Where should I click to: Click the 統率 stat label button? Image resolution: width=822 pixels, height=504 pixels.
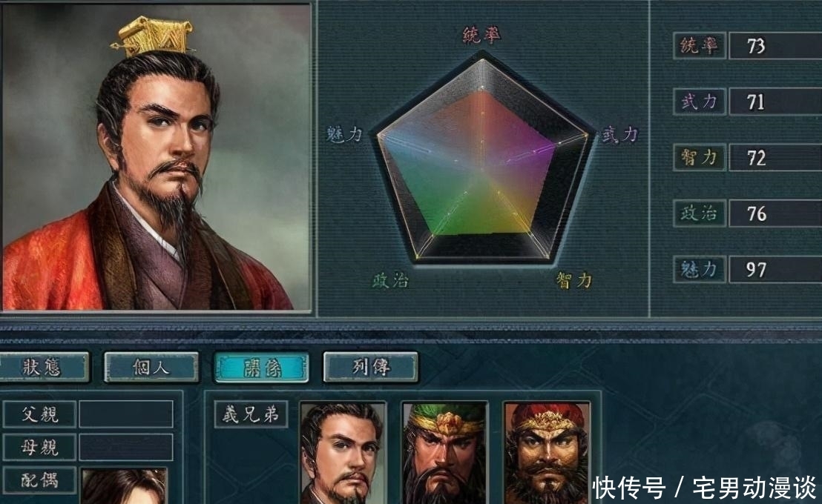(700, 45)
